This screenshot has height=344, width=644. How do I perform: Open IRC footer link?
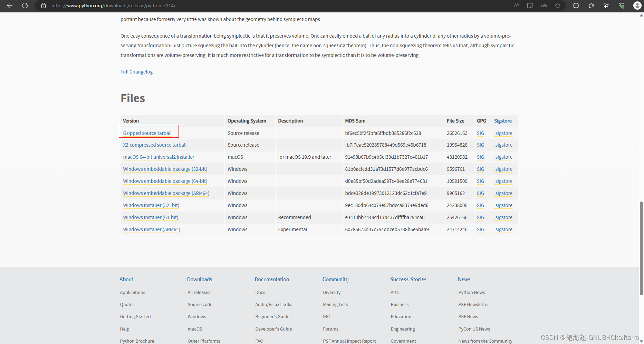click(x=326, y=316)
